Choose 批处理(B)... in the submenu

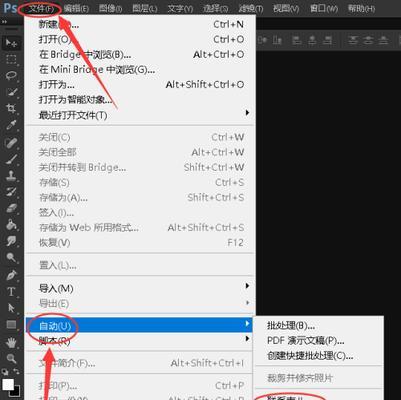pos(291,325)
